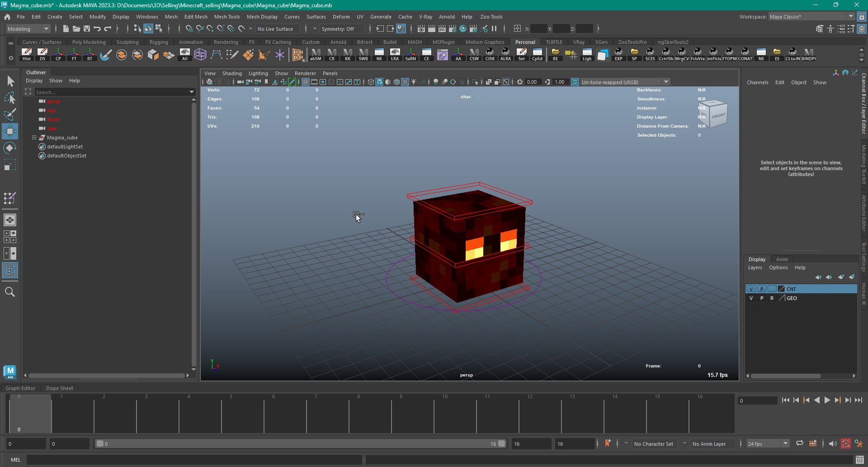Open the Dope Sheet tab
Screen dimensions: 868x467
coord(60,388)
